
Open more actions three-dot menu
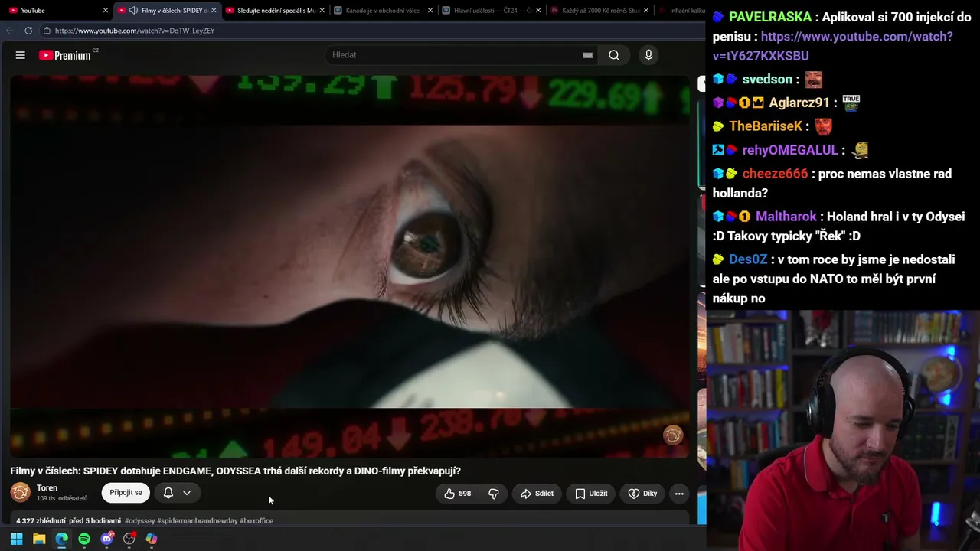[x=679, y=494]
